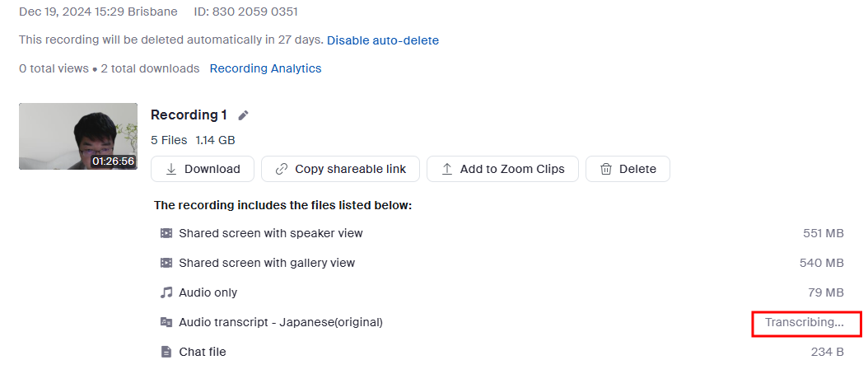
Task: Click the video icon beside gallery view file
Action: 166,263
